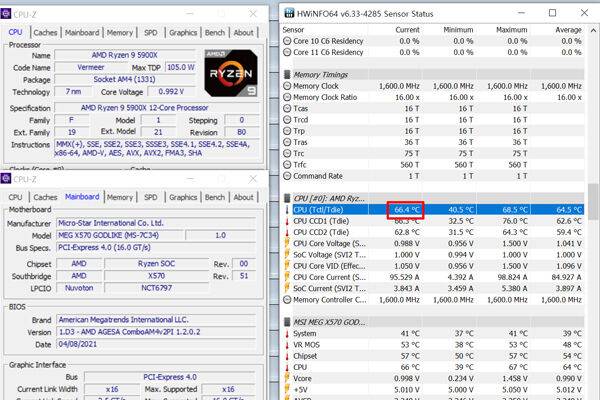The height and width of the screenshot is (400, 600).
Task: Open the Memory tab in lower CPU-Z window
Action: click(x=119, y=197)
